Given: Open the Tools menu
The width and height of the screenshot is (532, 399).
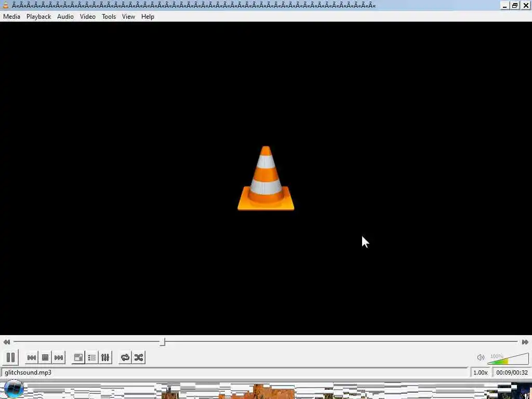Looking at the screenshot, I should pos(109,17).
